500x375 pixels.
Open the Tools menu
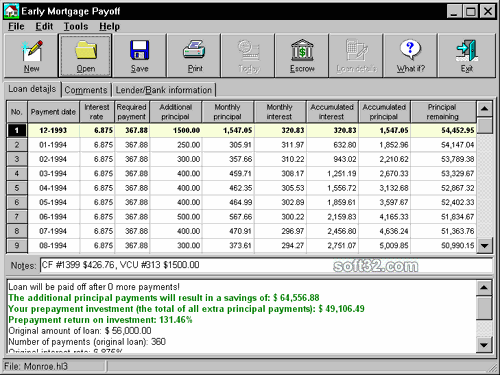pyautogui.click(x=76, y=26)
